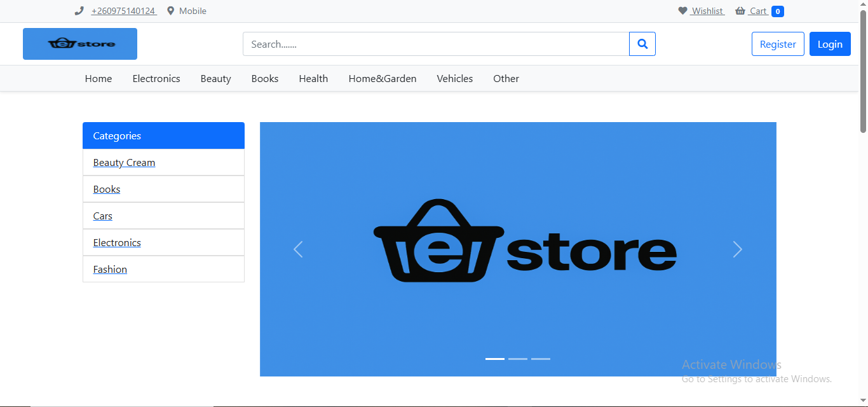Expand the Electronics navigation menu

click(156, 78)
